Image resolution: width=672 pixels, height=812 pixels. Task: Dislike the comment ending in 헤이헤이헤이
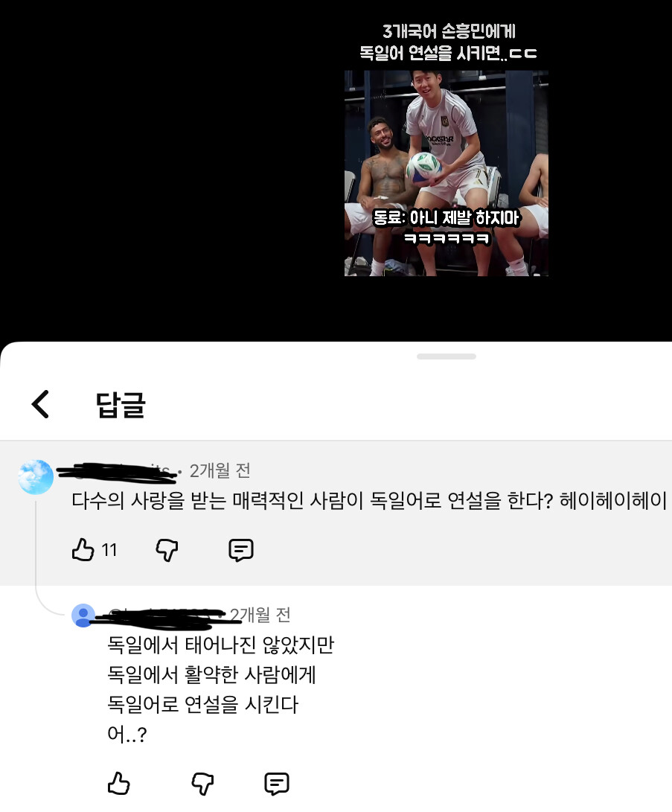tap(167, 550)
